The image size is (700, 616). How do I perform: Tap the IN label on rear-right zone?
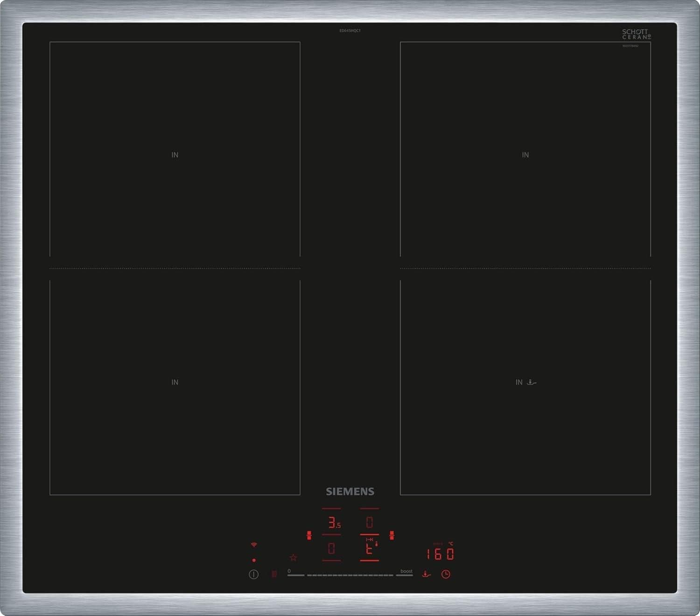click(525, 155)
